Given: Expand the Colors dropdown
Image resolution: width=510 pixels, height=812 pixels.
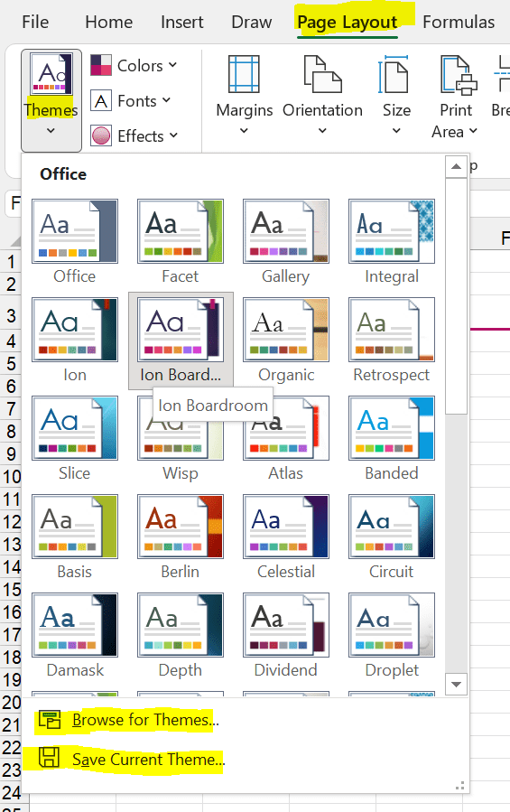Looking at the screenshot, I should [x=134, y=66].
